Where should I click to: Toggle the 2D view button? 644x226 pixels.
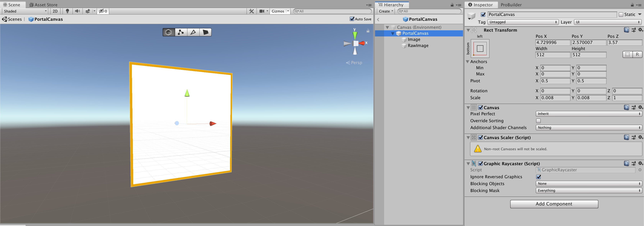tap(55, 11)
